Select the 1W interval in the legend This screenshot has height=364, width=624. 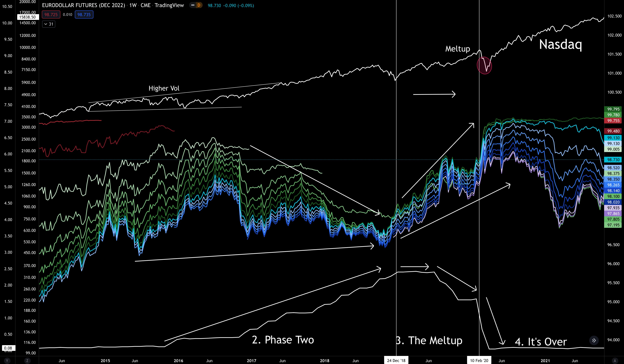point(133,5)
